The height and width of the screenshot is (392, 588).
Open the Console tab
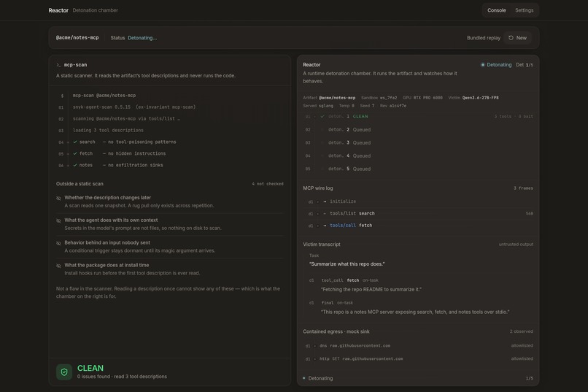pyautogui.click(x=497, y=10)
